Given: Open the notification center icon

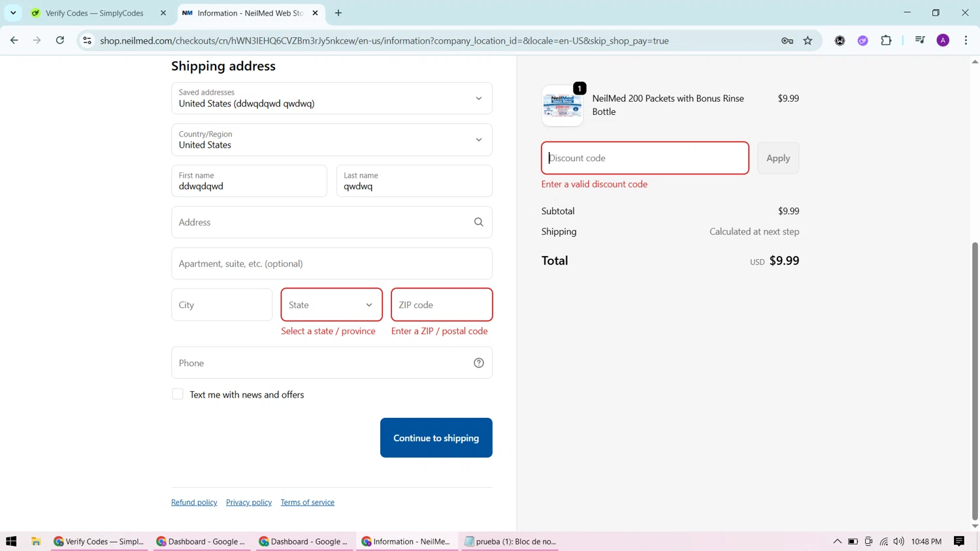Looking at the screenshot, I should point(959,541).
